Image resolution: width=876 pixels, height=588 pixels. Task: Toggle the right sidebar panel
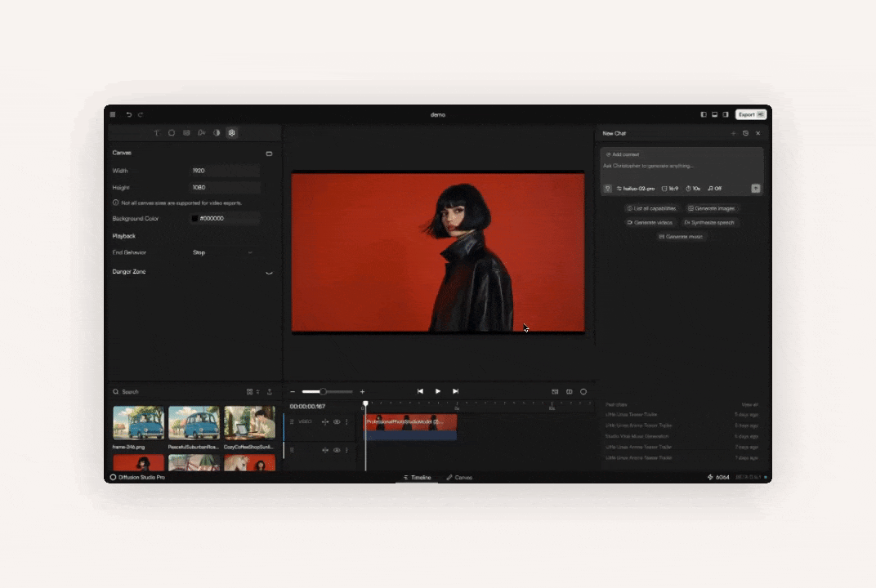point(726,114)
